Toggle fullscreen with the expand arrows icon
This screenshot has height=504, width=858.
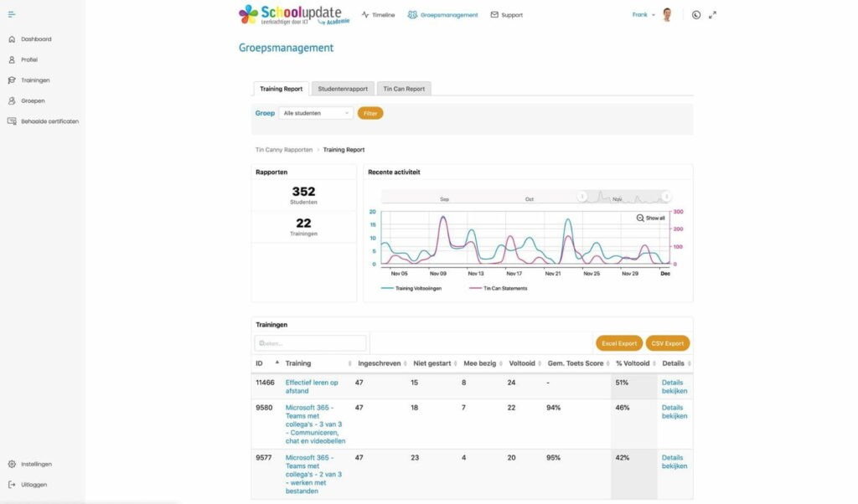tap(712, 15)
